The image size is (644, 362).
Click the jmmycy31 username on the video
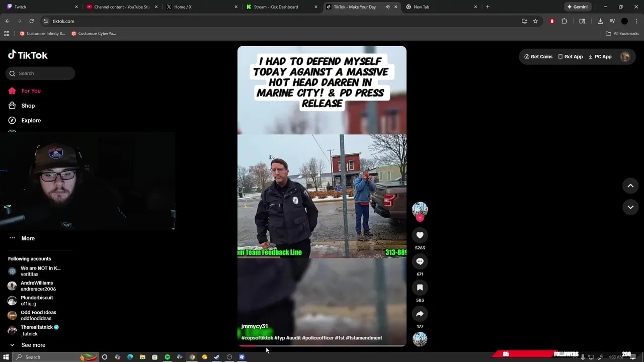[x=255, y=326]
